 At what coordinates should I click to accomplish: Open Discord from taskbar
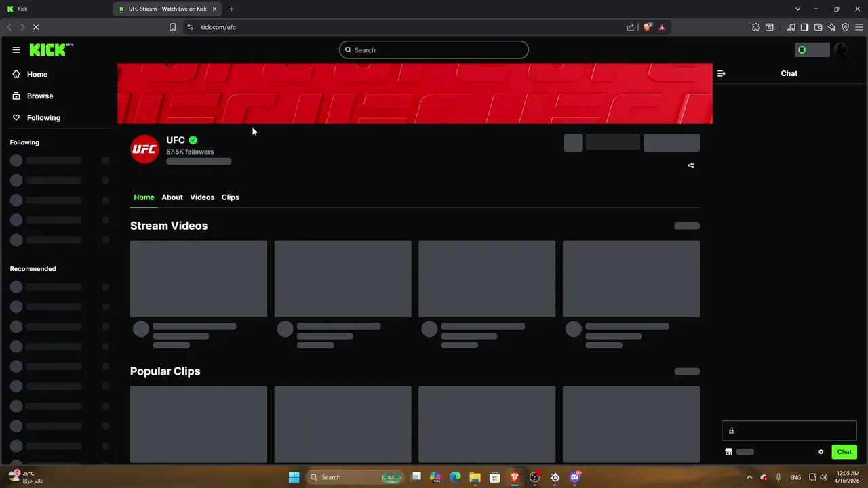[x=575, y=477]
